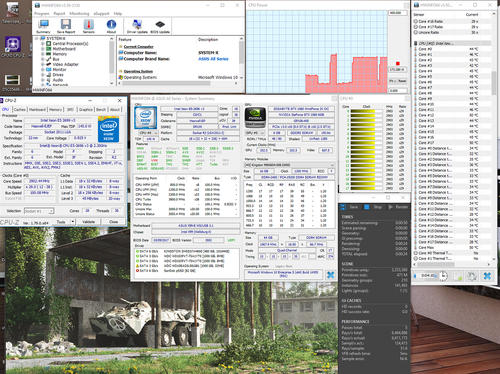
Task: Click the Intel Inside Xeon badge in CPU-Z
Action: tap(108, 130)
